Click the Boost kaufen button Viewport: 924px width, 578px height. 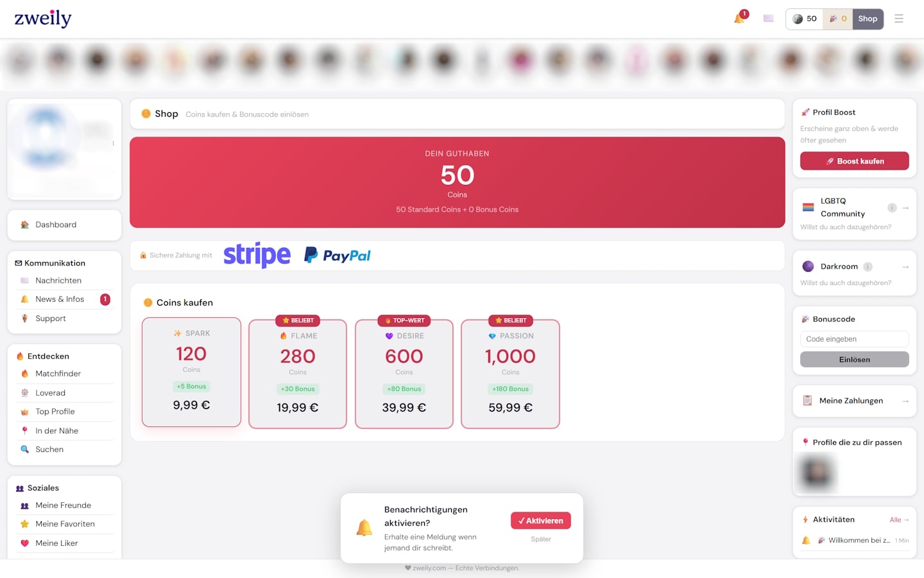pyautogui.click(x=855, y=161)
